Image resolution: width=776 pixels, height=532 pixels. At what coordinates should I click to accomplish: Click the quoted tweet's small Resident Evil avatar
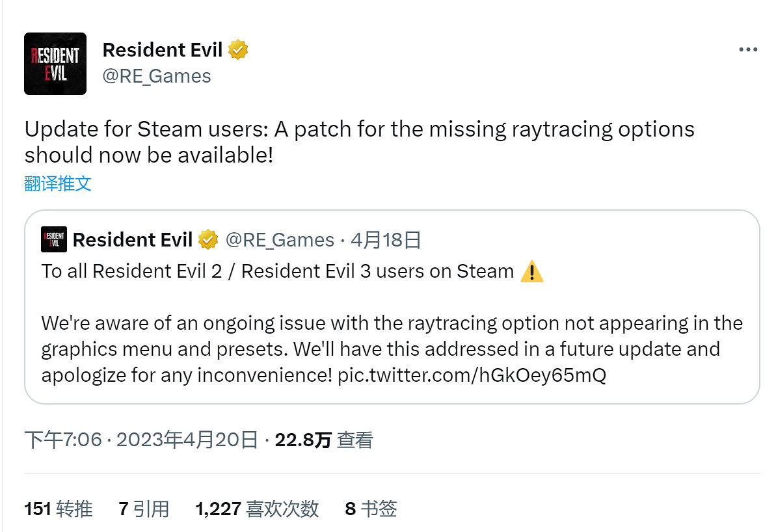tap(53, 239)
